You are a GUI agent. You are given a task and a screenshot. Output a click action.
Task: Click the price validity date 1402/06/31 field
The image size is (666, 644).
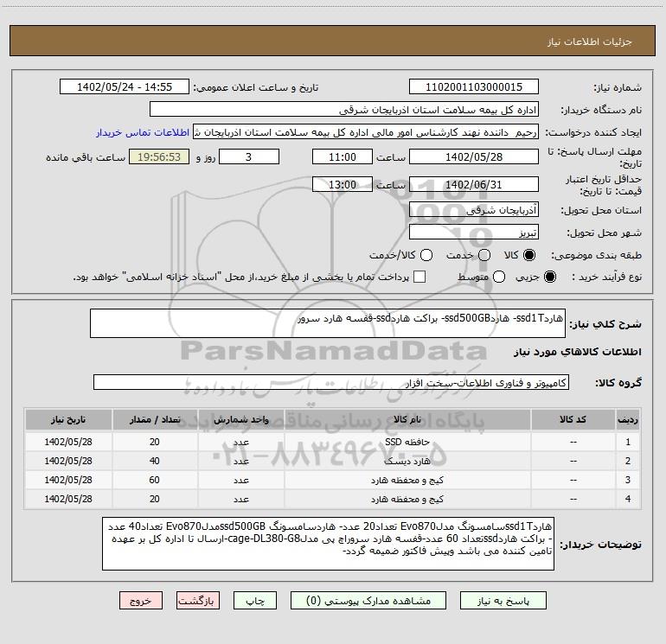point(474,184)
